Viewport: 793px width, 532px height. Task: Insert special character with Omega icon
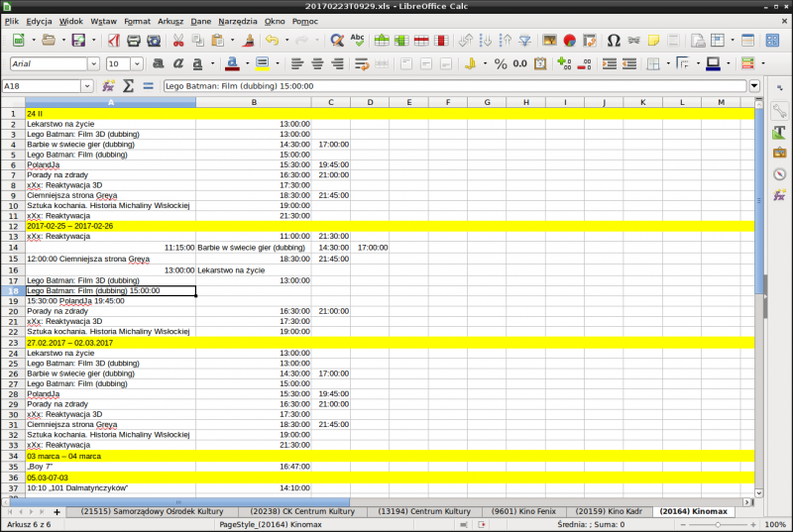(x=614, y=41)
